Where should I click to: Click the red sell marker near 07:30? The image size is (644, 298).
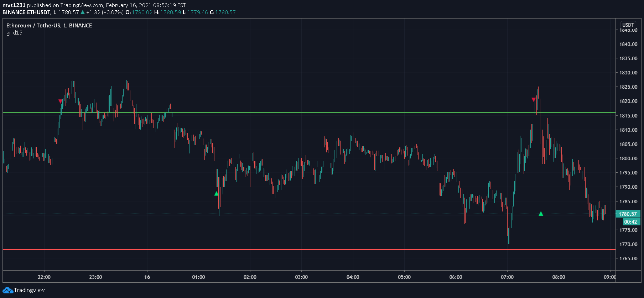pyautogui.click(x=533, y=100)
